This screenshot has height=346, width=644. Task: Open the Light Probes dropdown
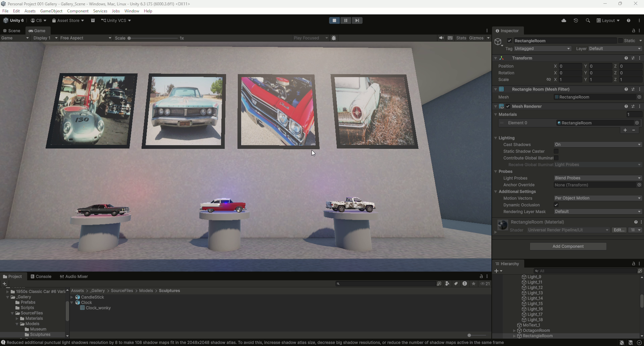click(598, 178)
